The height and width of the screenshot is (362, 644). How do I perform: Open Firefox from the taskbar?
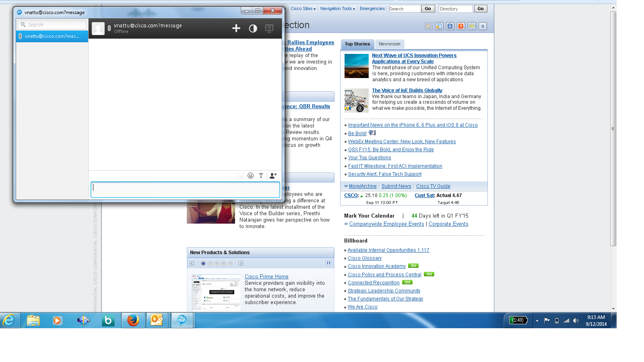[x=133, y=321]
